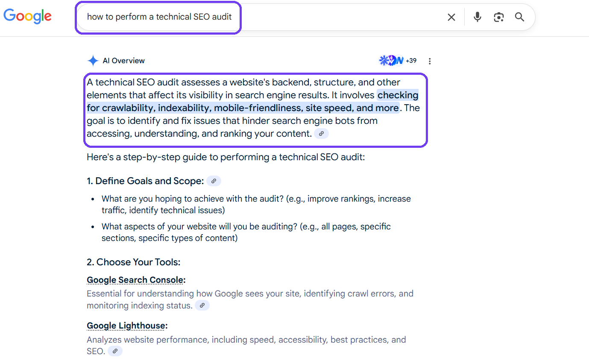Start voice search with the microphone icon

[x=478, y=17]
